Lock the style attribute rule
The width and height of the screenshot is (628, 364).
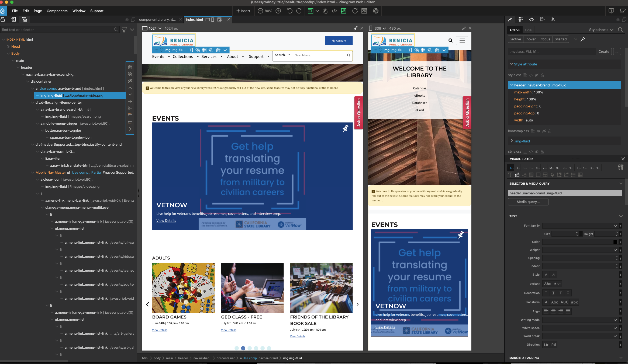tap(542, 75)
